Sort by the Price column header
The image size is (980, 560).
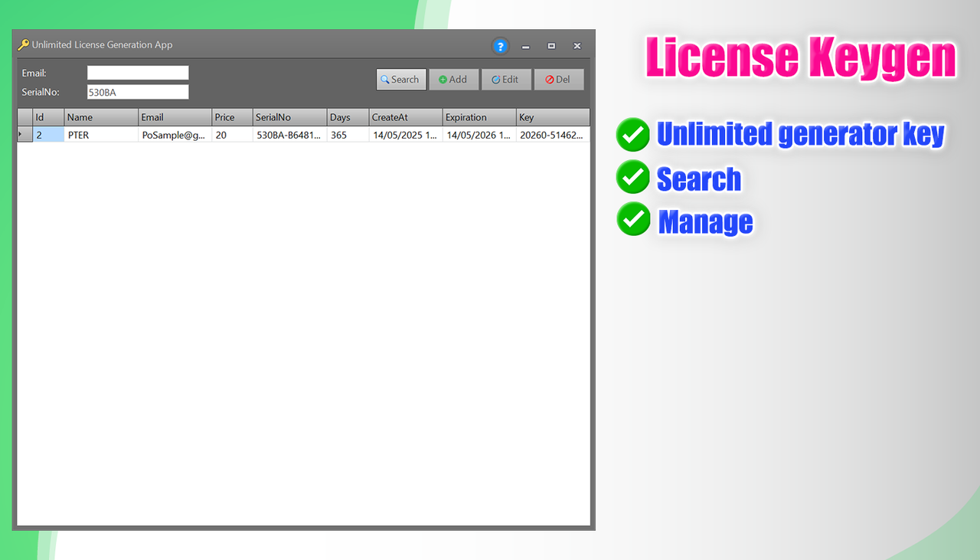click(x=232, y=117)
